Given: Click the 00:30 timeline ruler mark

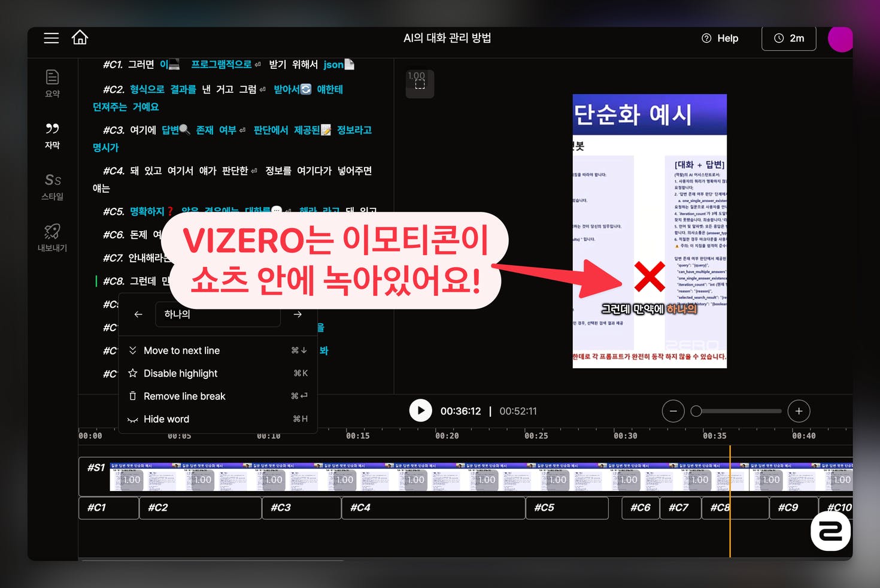Looking at the screenshot, I should [626, 436].
